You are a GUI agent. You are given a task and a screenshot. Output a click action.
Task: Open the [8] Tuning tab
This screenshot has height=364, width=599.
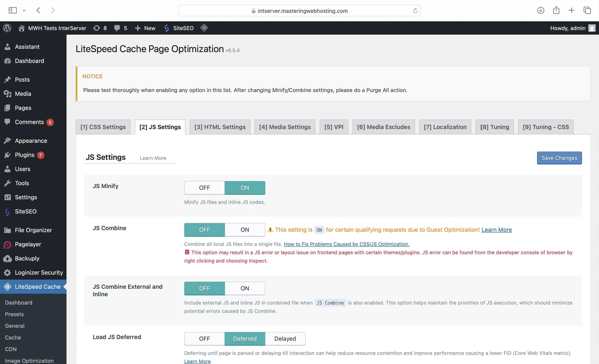[x=495, y=127]
